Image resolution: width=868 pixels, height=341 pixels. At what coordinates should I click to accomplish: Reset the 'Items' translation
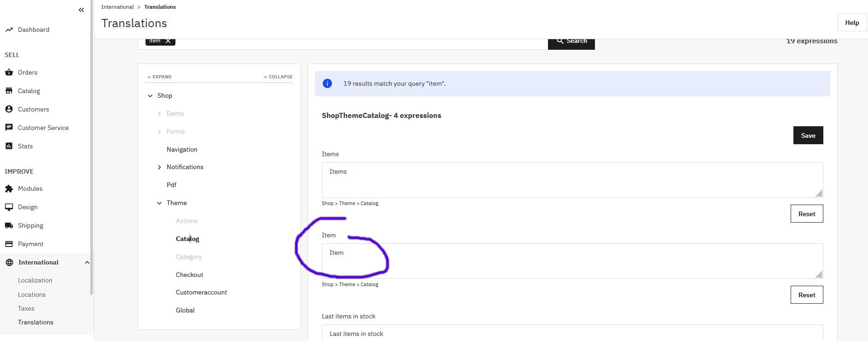point(807,214)
